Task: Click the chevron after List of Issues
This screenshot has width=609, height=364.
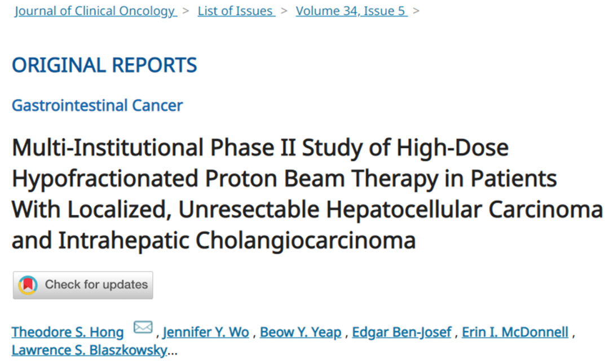Action: click(285, 11)
